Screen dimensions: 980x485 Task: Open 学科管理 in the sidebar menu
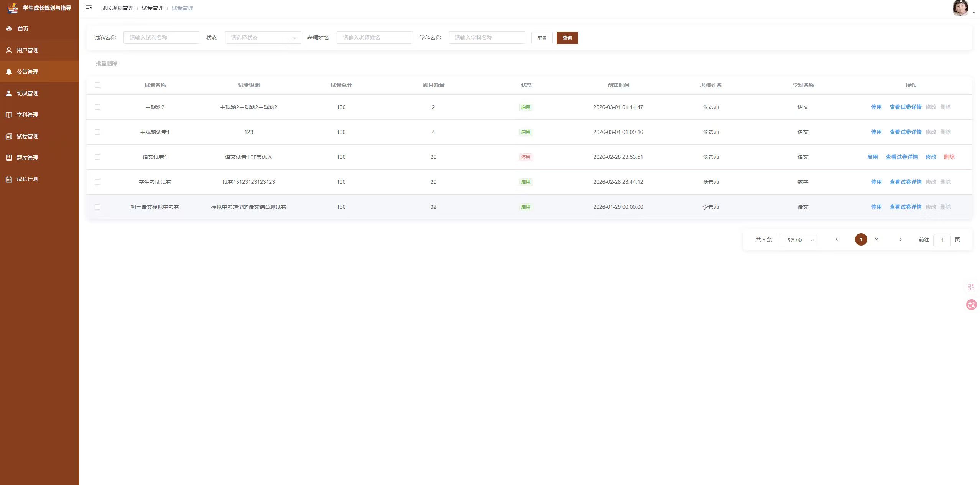pos(39,115)
